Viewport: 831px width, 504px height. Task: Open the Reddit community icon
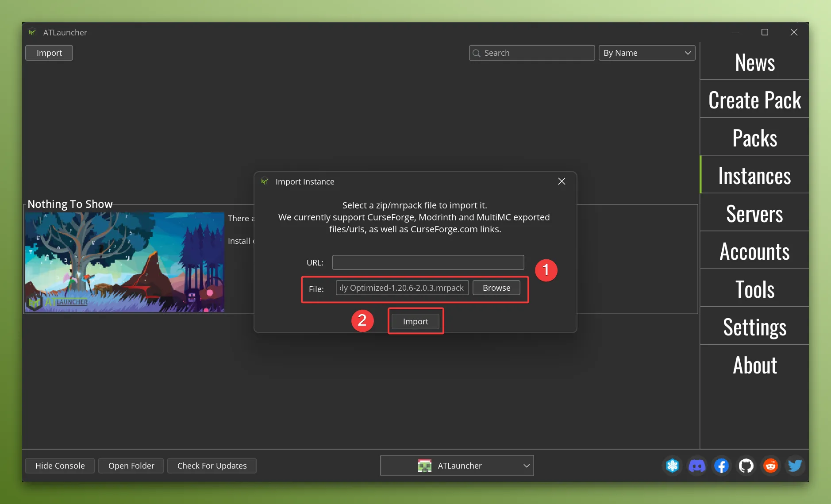(x=769, y=466)
